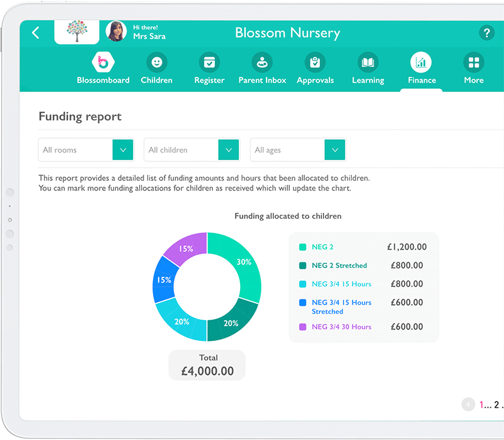This screenshot has height=440, width=504.
Task: Switch to the Children tab label
Action: [x=156, y=80]
